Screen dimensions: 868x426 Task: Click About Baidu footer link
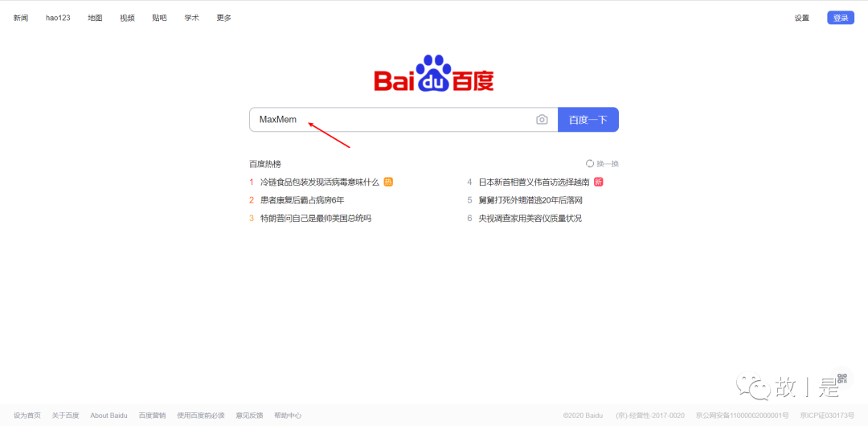[108, 416]
